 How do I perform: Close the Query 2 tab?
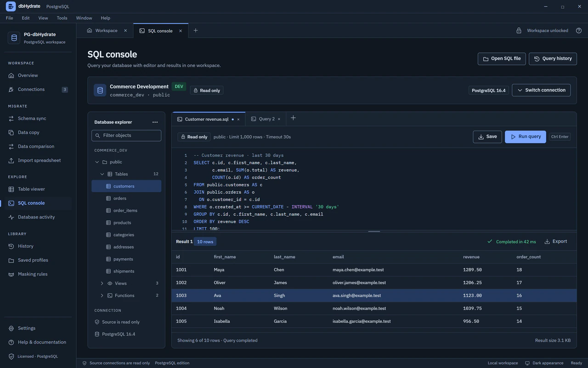point(279,119)
